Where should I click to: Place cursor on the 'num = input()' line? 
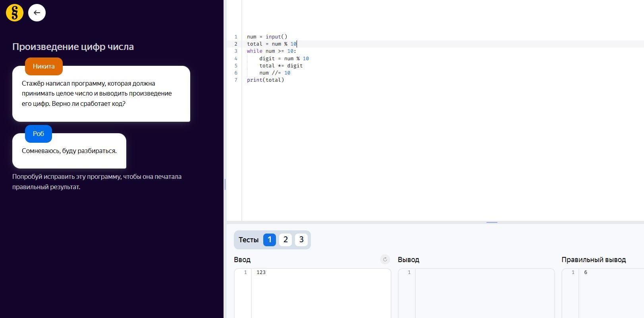click(x=267, y=37)
